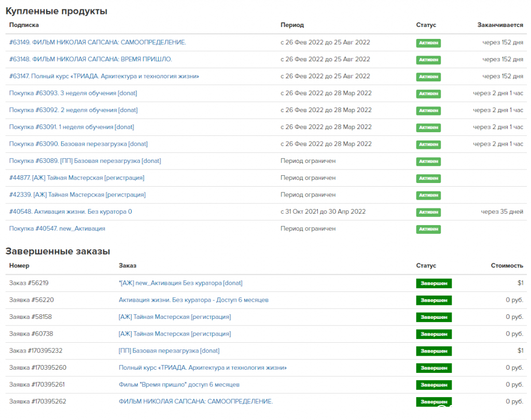Click the Подписка column header
The image size is (531, 420).
click(24, 25)
